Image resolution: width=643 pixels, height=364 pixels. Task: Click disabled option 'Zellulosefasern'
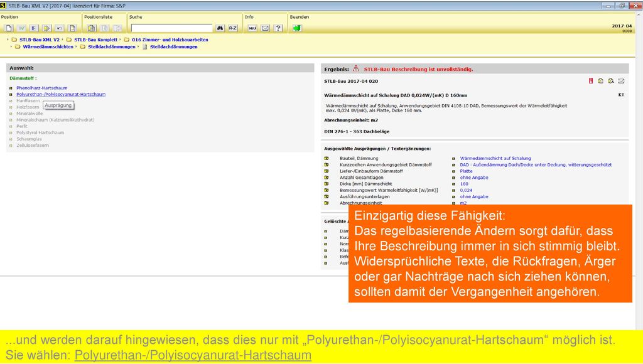[33, 146]
